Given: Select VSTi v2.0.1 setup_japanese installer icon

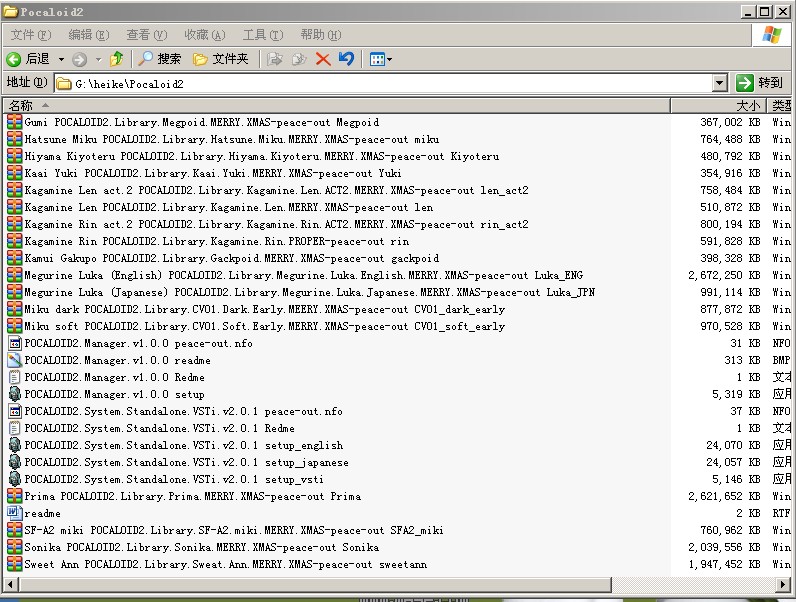Looking at the screenshot, I should pos(15,462).
